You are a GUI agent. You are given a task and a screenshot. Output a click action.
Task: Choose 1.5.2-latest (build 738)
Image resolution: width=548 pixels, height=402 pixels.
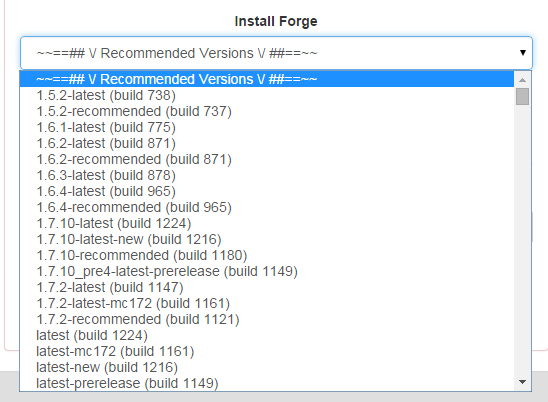coord(267,95)
